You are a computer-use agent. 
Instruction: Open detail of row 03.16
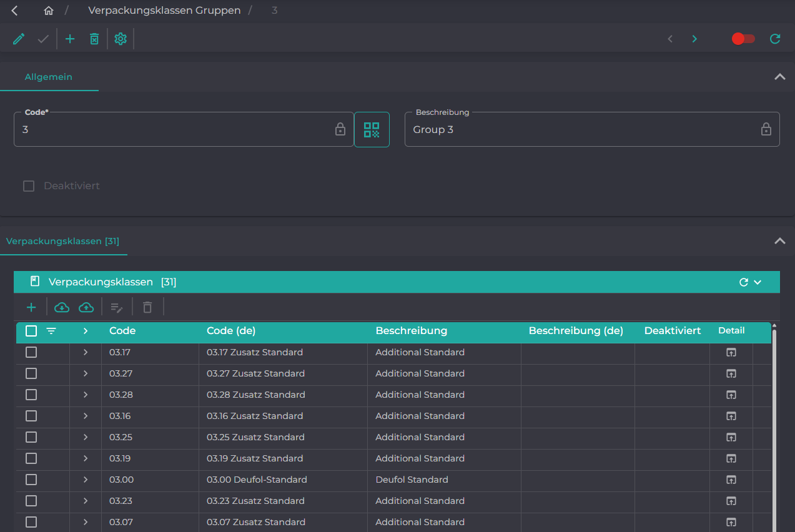point(731,416)
